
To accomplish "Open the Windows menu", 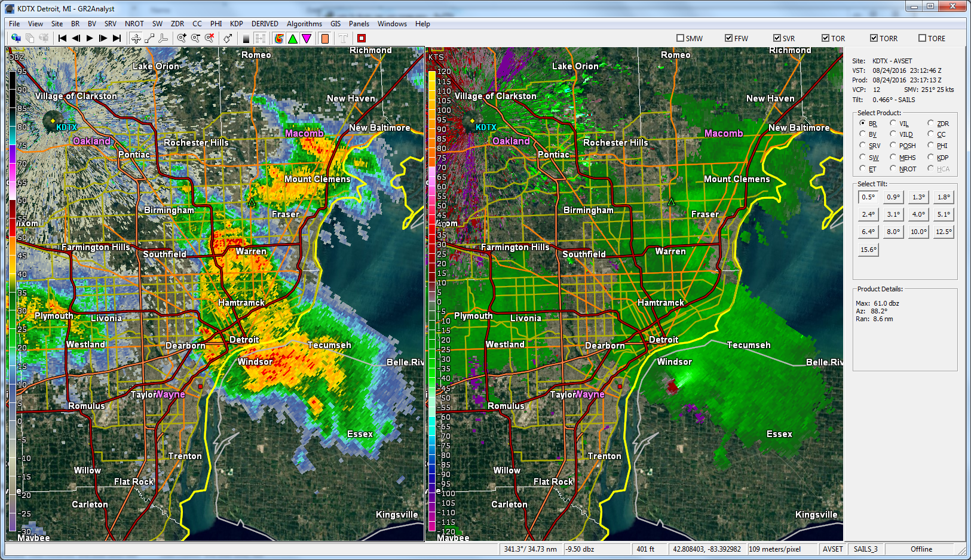I will click(392, 24).
